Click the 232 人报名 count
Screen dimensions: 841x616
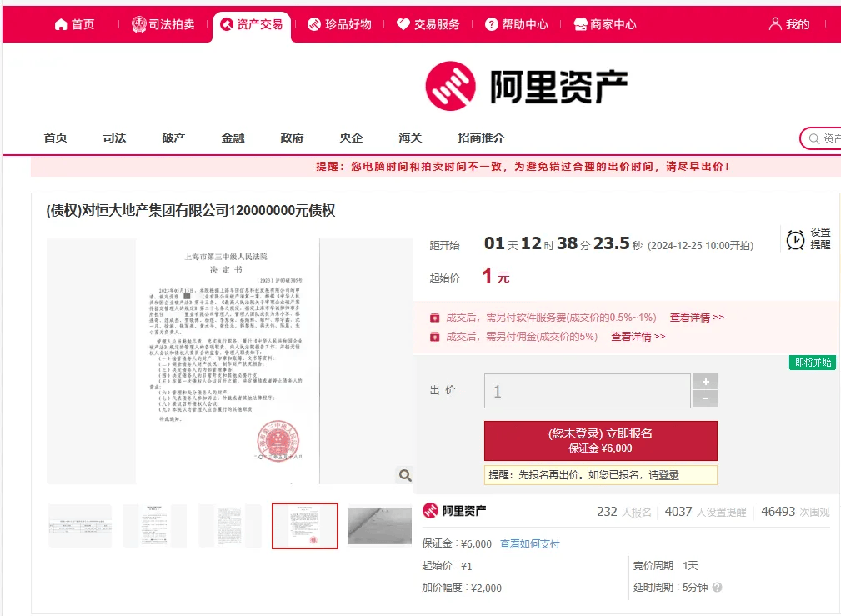click(623, 512)
